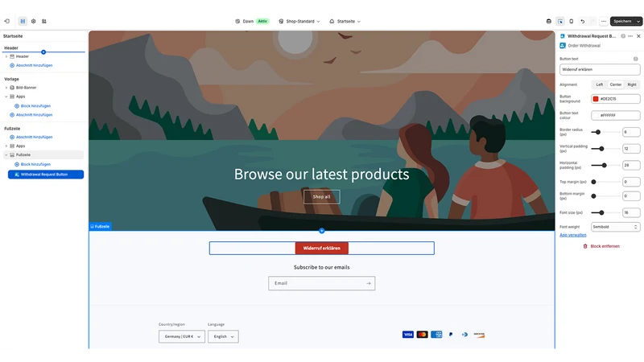This screenshot has width=644, height=362.
Task: Click the Bild-Banner section icon
Action: coord(12,88)
